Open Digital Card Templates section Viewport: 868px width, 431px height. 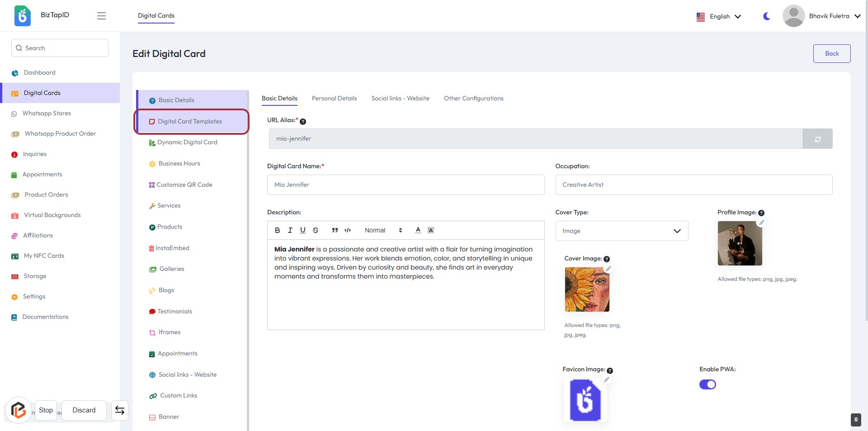click(x=190, y=121)
